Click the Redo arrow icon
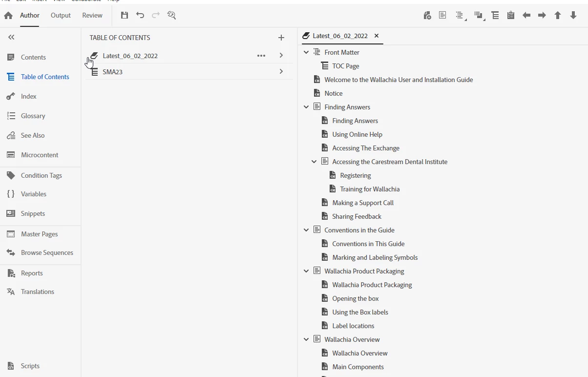 coord(156,16)
